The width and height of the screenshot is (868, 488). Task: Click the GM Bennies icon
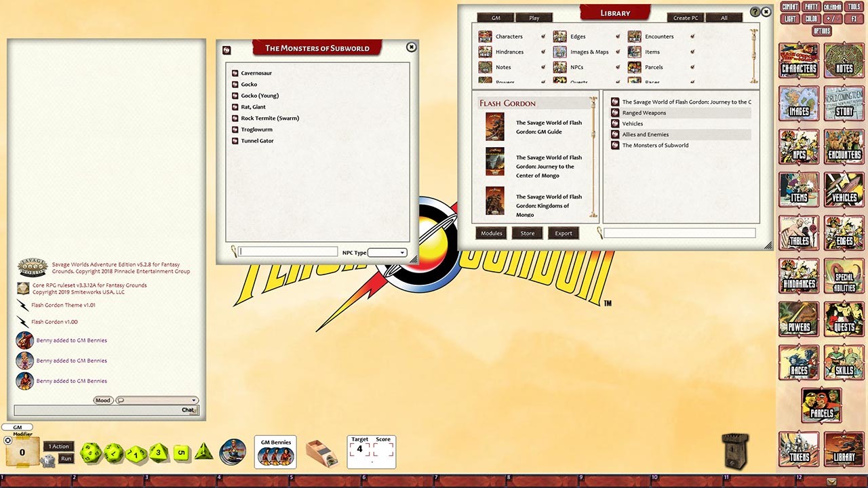[x=275, y=452]
